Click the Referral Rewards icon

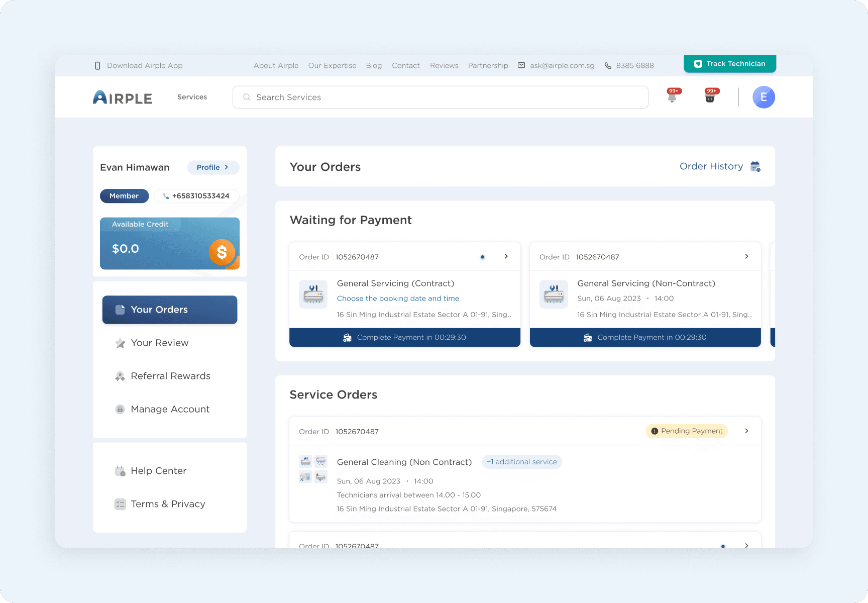pyautogui.click(x=120, y=376)
